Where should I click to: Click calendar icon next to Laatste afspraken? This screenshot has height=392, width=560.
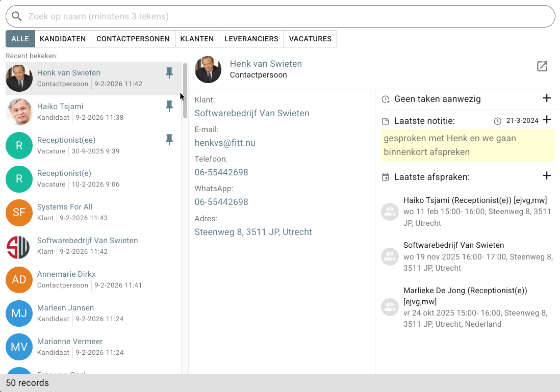pyautogui.click(x=386, y=177)
